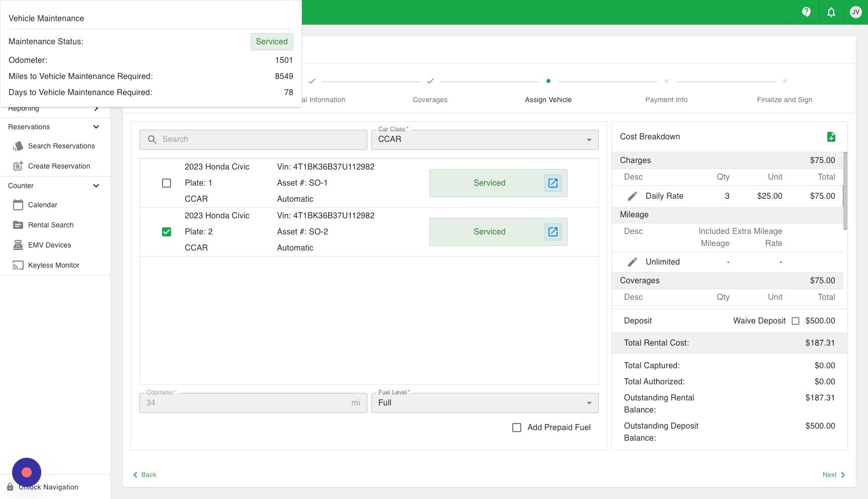This screenshot has width=868, height=499.
Task: Select Rental Search in the sidebar
Action: click(51, 225)
